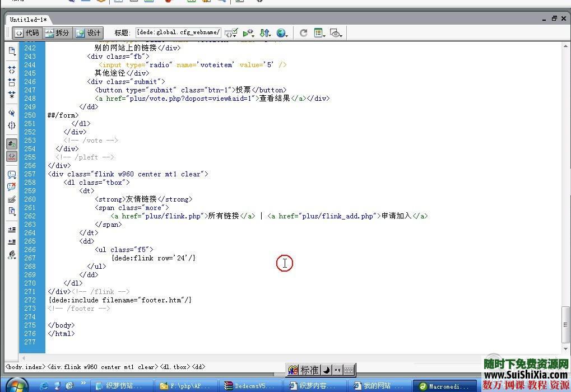Click the Indent Code icon
571x392 pixels.
pos(12,230)
